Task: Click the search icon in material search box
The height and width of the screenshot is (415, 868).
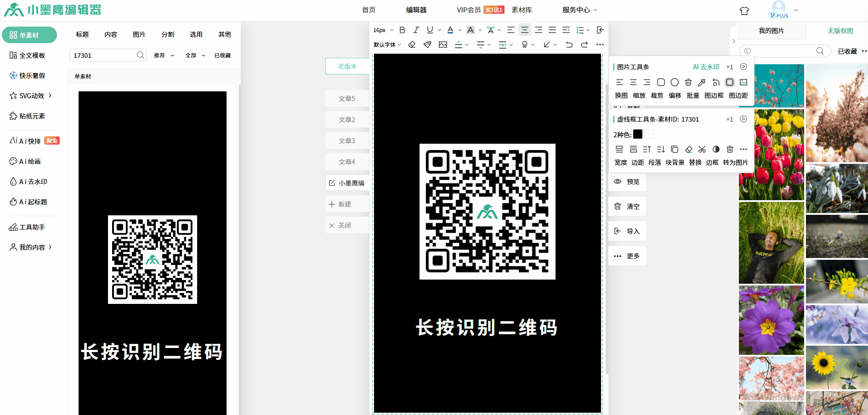Action: pos(140,55)
